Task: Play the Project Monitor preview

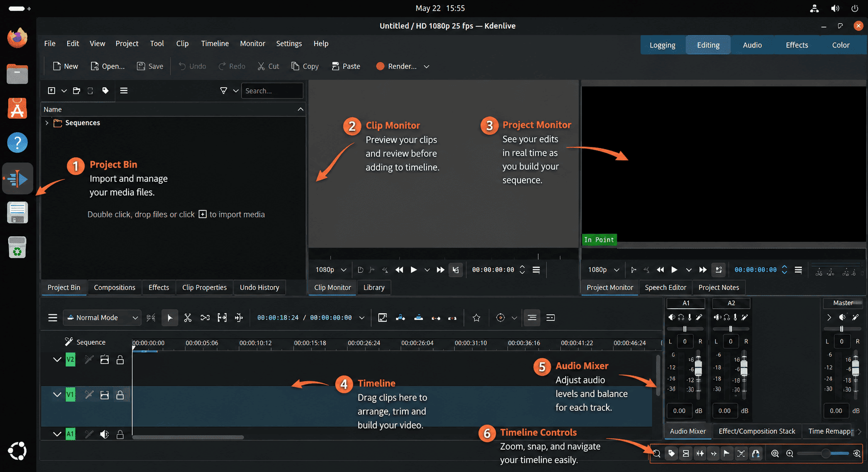Action: pyautogui.click(x=674, y=269)
